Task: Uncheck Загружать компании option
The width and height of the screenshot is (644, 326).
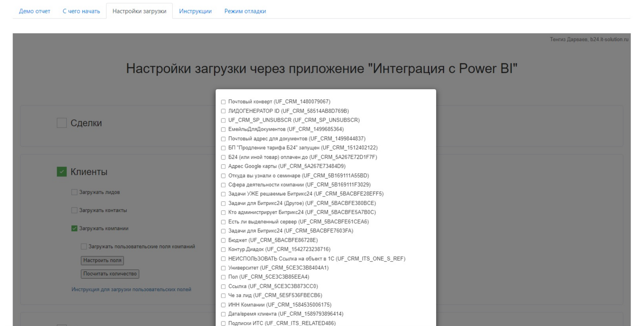Action: coord(74,228)
